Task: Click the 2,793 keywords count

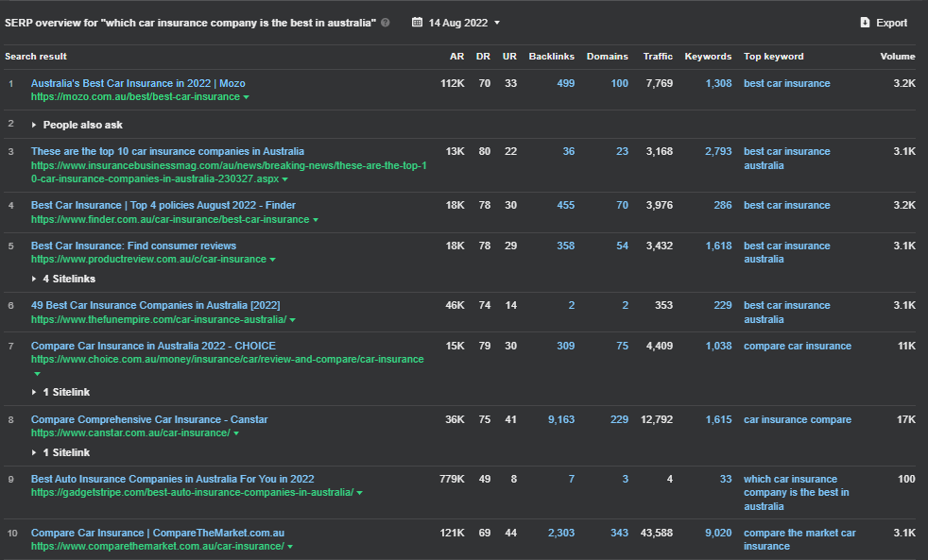Action: coord(718,151)
